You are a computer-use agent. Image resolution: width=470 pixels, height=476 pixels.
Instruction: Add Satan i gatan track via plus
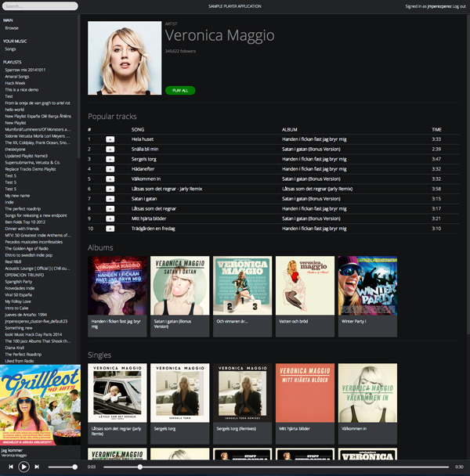[110, 199]
